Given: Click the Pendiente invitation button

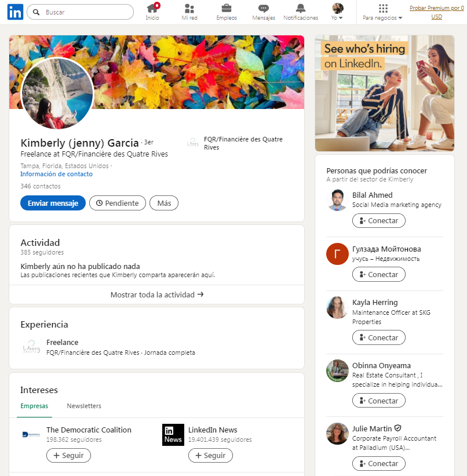Looking at the screenshot, I should point(118,203).
